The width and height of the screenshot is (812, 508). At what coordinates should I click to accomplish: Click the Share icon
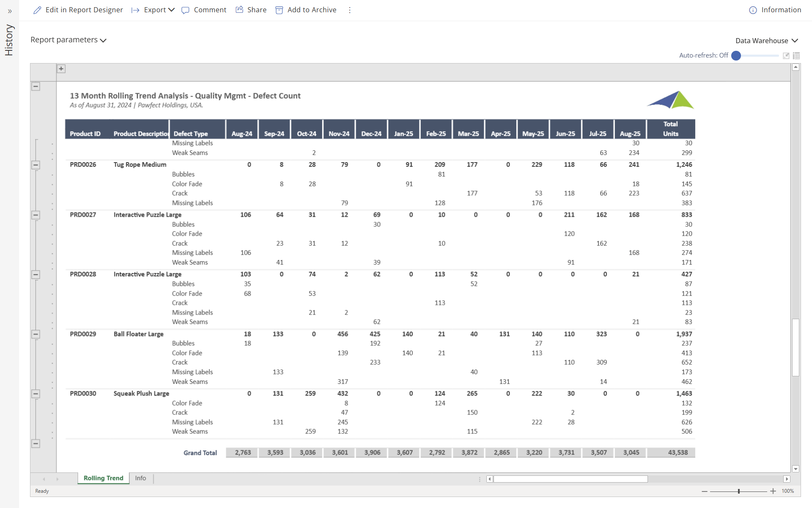click(239, 9)
